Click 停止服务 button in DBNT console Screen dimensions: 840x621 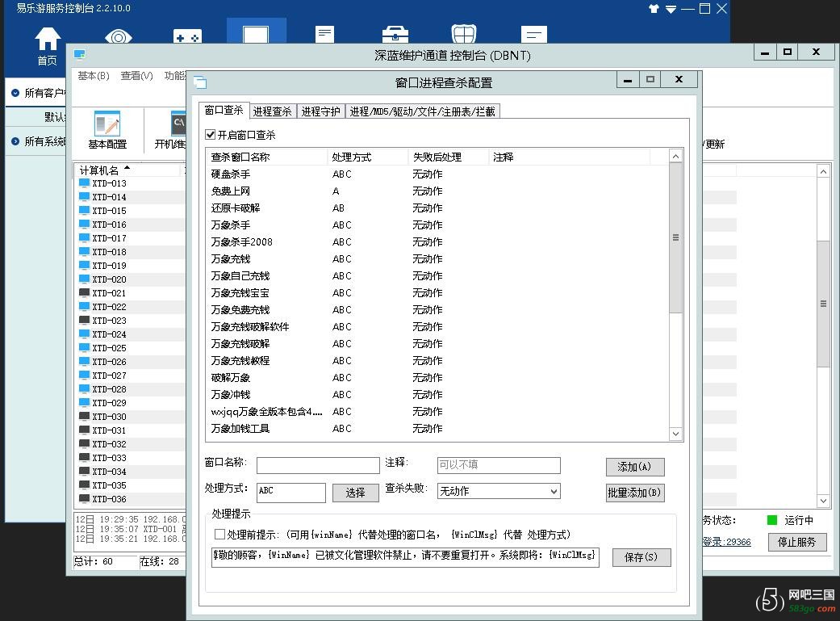797,542
